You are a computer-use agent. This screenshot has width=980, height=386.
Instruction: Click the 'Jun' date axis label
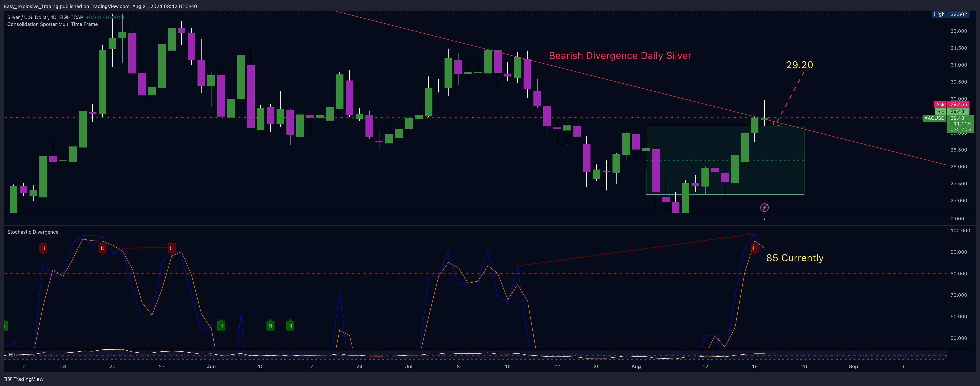211,367
